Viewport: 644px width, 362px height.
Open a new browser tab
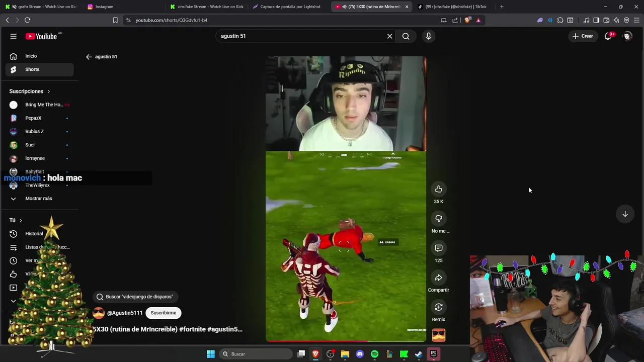click(x=502, y=7)
